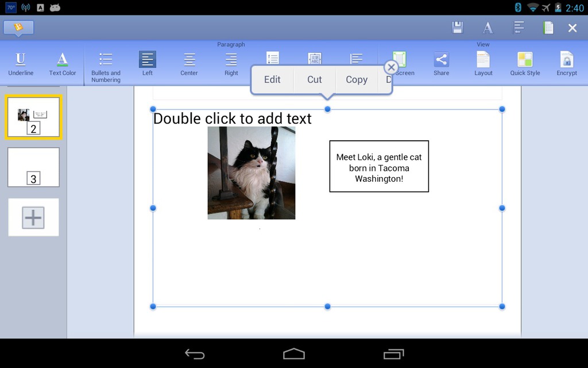588x368 pixels.
Task: Select the cat photo on the slide
Action: pos(252,172)
